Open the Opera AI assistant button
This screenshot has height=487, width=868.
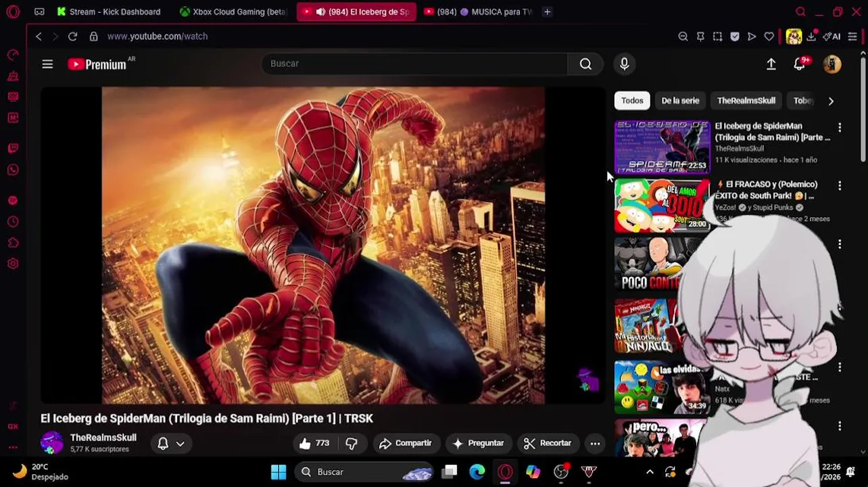831,37
